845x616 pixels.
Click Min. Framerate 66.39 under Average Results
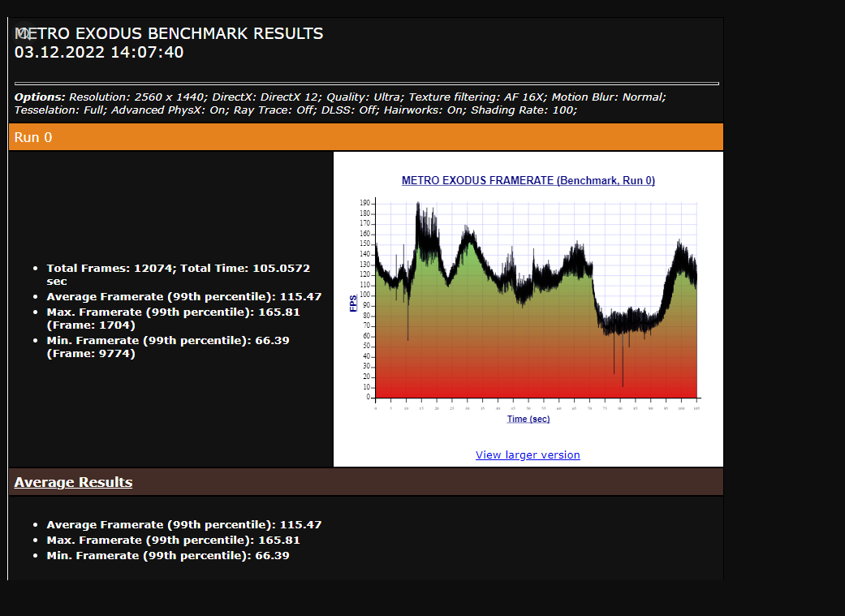coord(168,555)
